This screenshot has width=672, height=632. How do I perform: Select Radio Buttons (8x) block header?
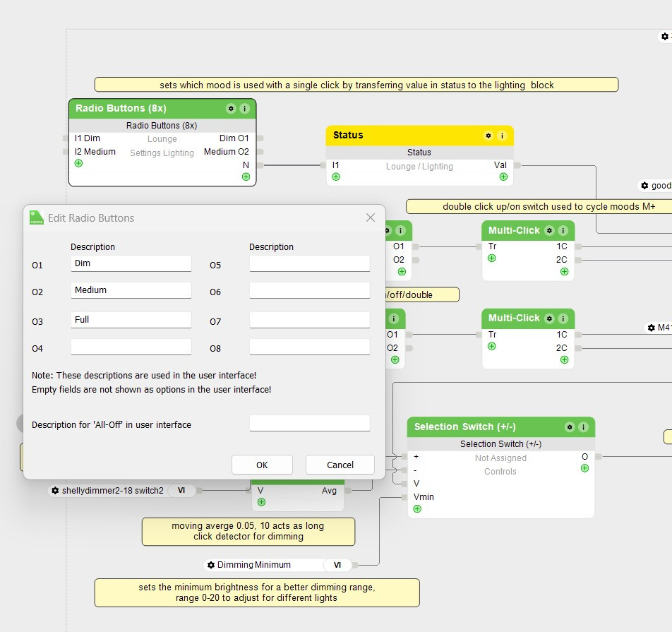click(x=162, y=109)
